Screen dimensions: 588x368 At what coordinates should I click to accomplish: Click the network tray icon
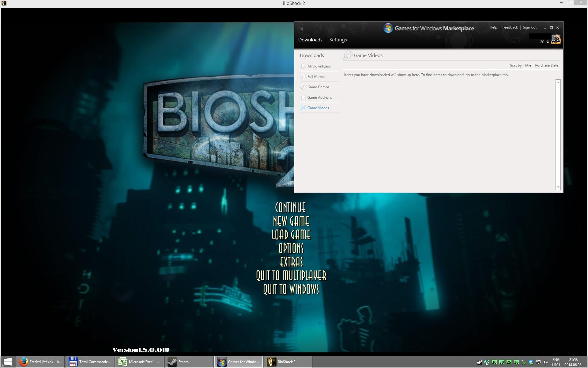pos(538,362)
